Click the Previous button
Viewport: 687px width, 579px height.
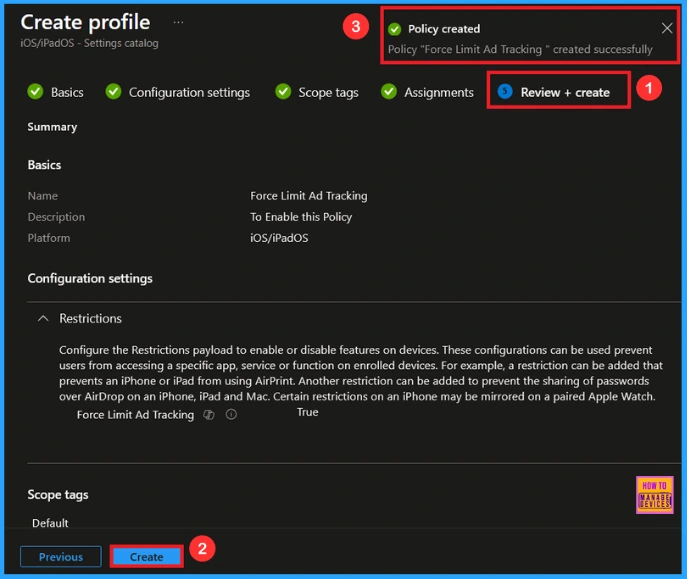(x=60, y=557)
